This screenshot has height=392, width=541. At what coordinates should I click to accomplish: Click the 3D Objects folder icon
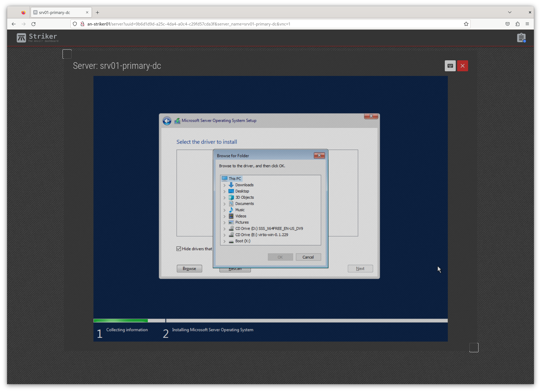(231, 197)
